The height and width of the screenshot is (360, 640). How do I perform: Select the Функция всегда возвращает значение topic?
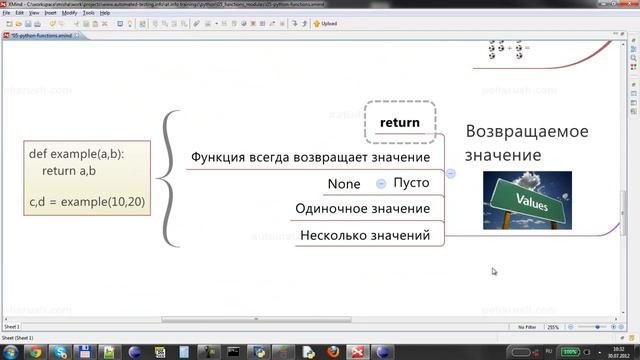[311, 157]
